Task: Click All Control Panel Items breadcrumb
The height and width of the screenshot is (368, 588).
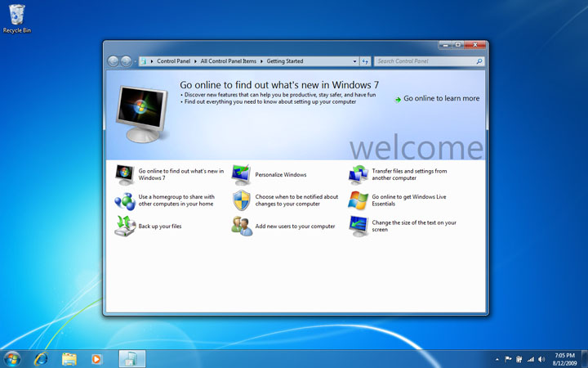Action: 227,61
